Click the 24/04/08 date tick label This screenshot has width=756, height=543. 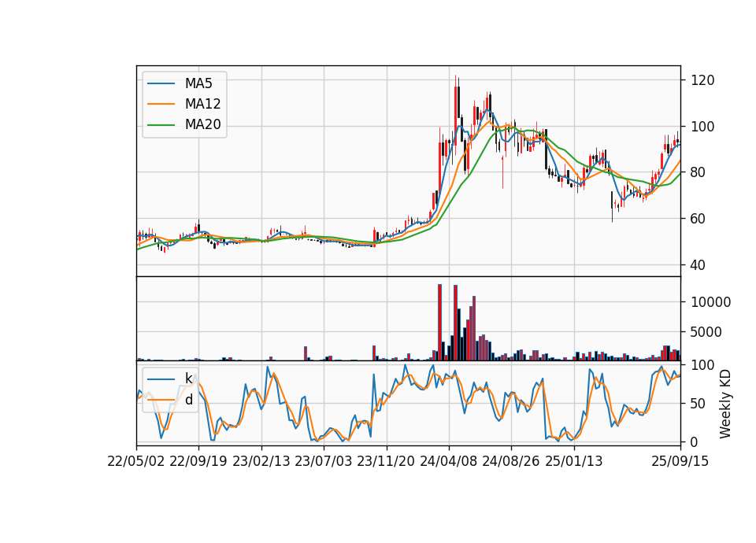click(448, 462)
